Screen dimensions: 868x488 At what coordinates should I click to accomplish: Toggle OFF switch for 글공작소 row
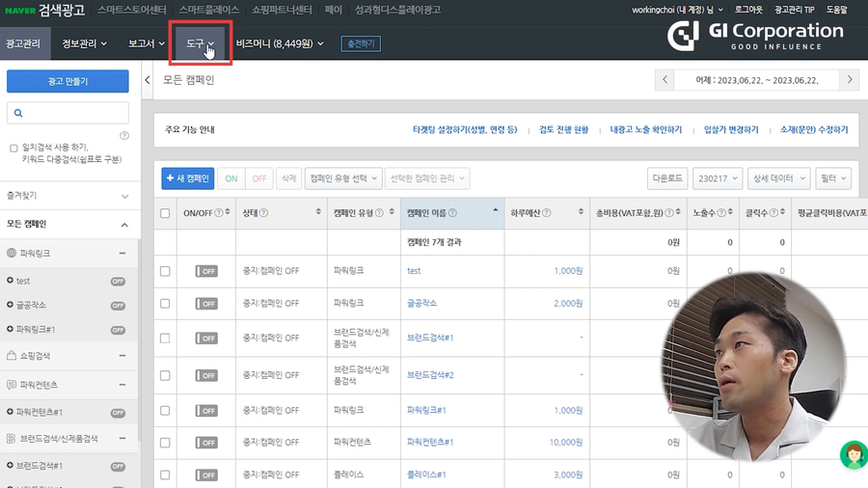point(206,304)
